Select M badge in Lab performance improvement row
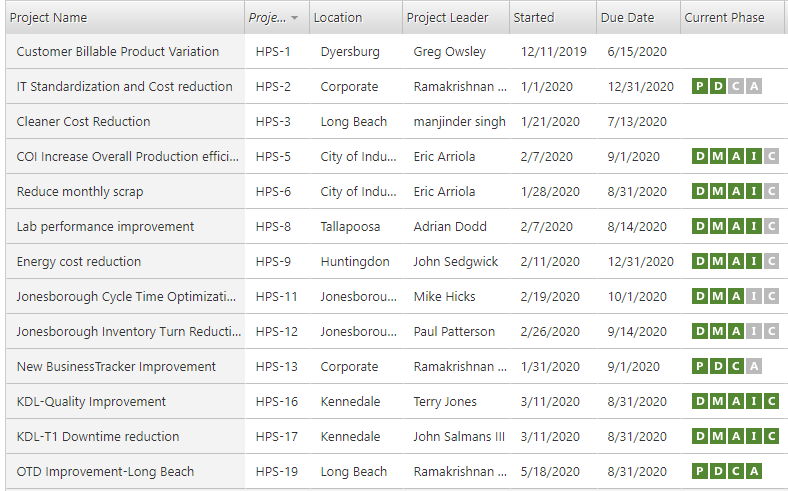 click(718, 226)
